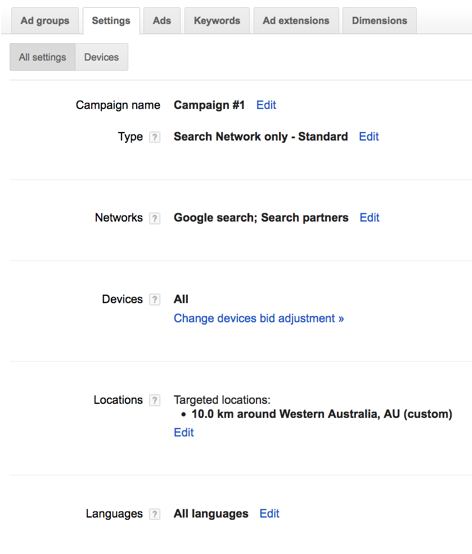
Task: Click 'Google search; Search partners' text
Action: pyautogui.click(x=261, y=217)
